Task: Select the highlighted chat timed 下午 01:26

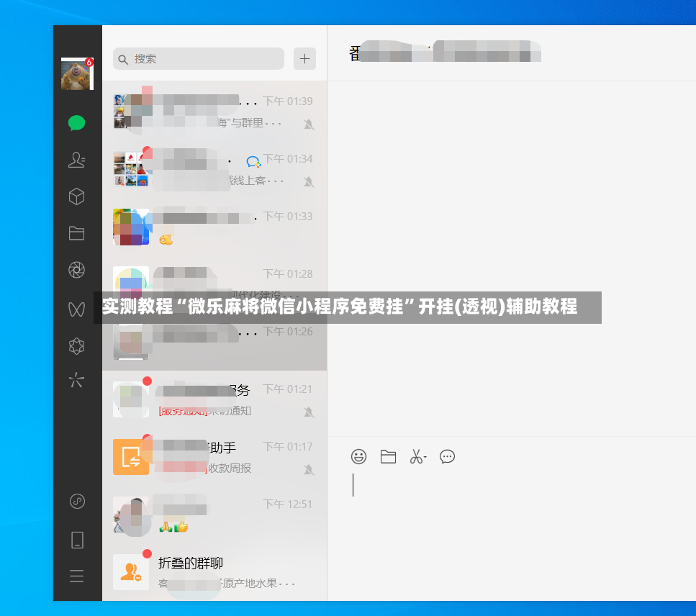Action: pos(214,342)
